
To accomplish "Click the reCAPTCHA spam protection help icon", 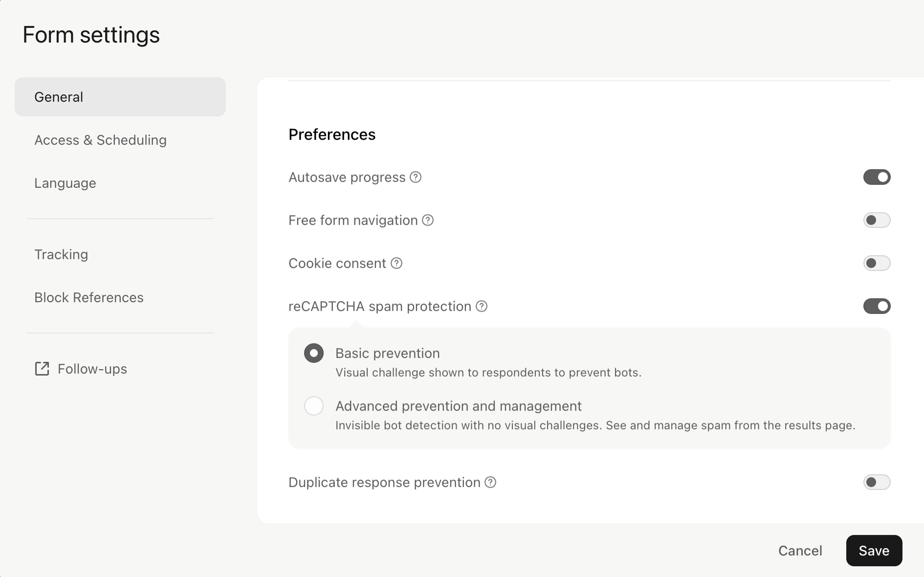I will [482, 306].
